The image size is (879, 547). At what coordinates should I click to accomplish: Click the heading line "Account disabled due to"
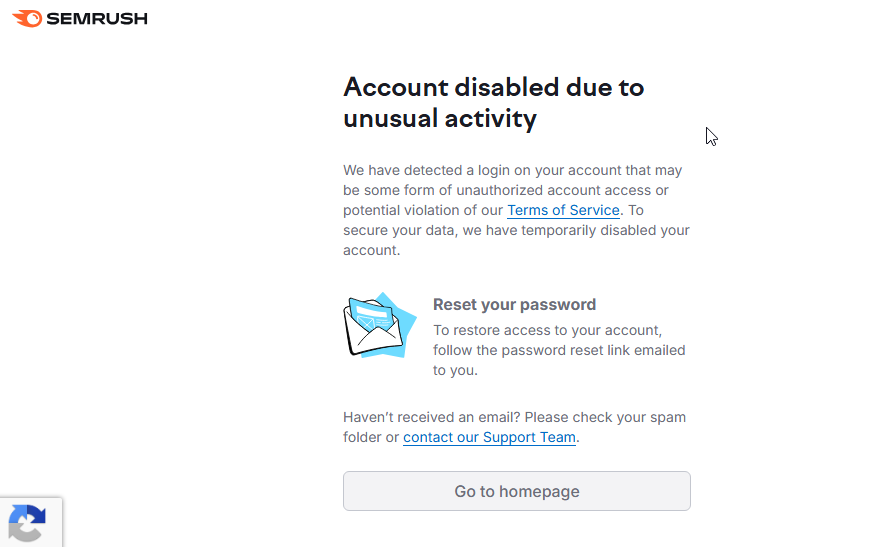493,87
